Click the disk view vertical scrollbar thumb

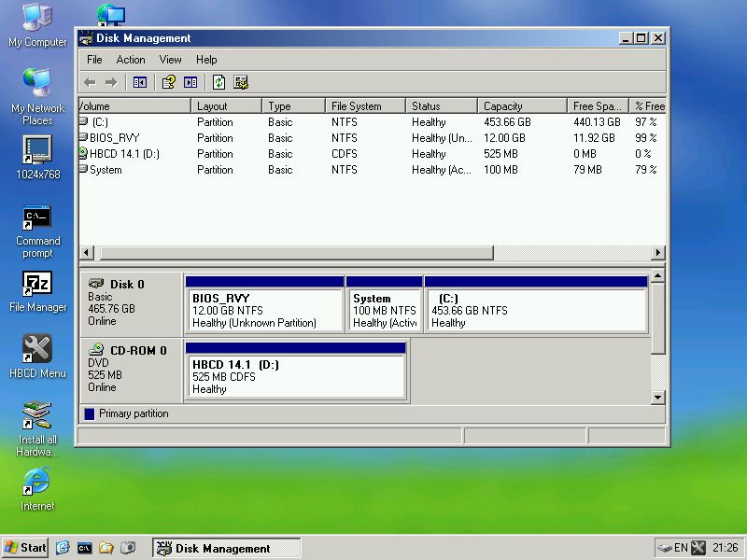[657, 318]
